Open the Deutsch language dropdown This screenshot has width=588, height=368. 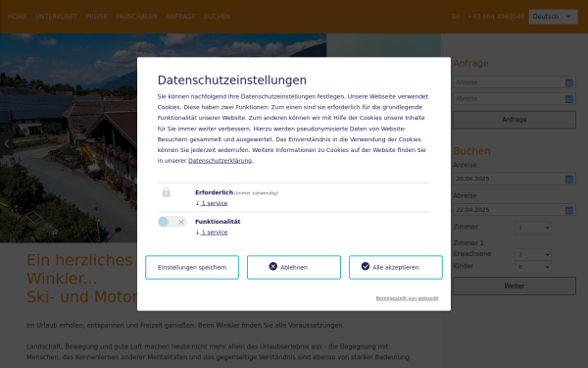pos(553,17)
